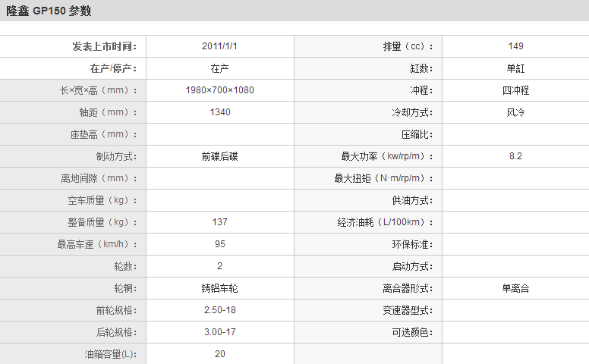
Task: Click the 四冲程 stroke value
Action: (515, 90)
